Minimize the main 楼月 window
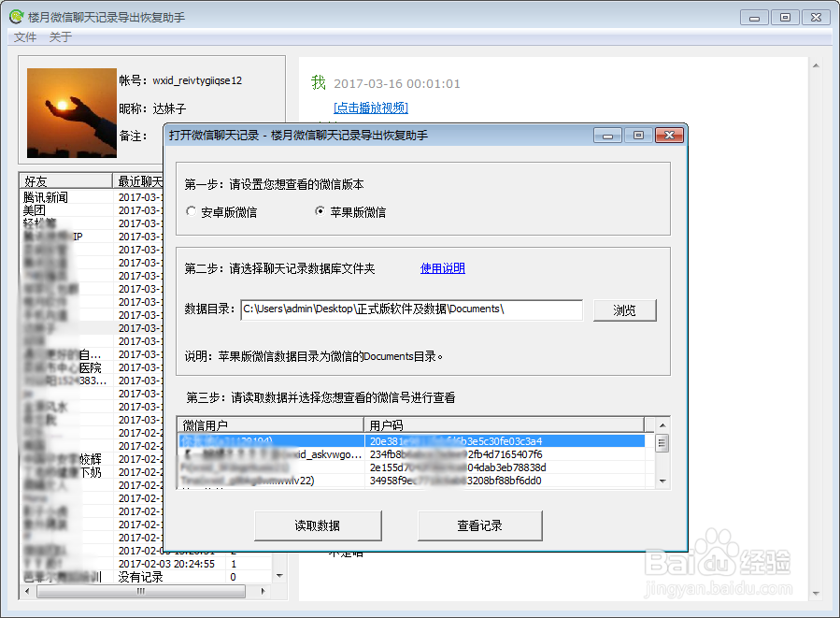 tap(754, 17)
